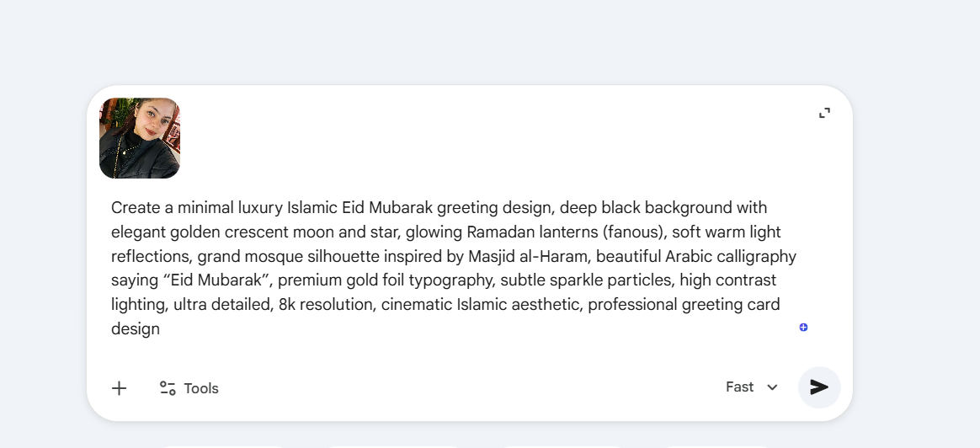Click the Tools button label

201,388
